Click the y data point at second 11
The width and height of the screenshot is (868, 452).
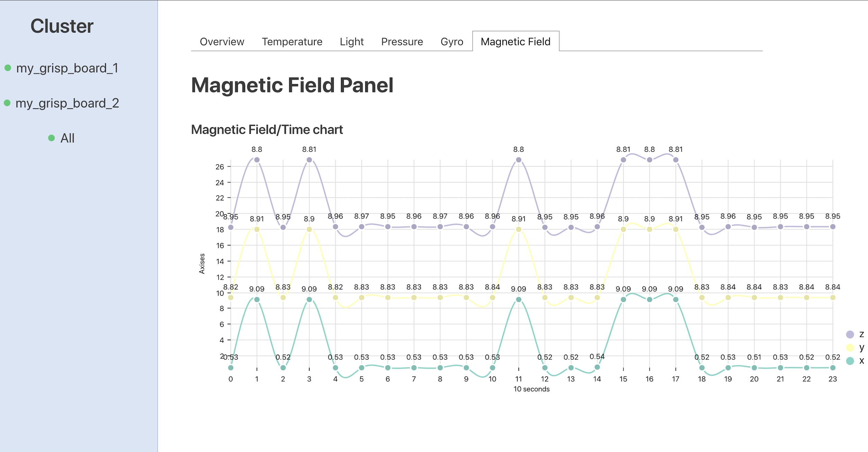[x=518, y=229]
